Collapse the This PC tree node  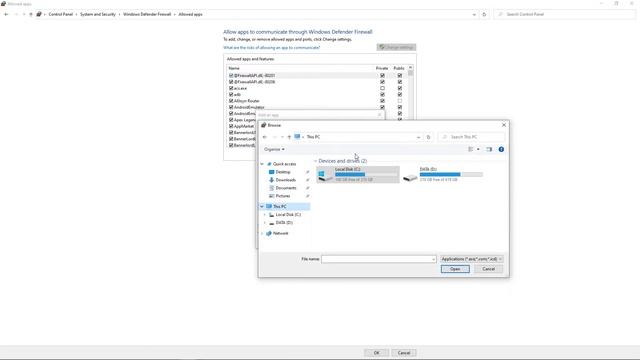262,207
